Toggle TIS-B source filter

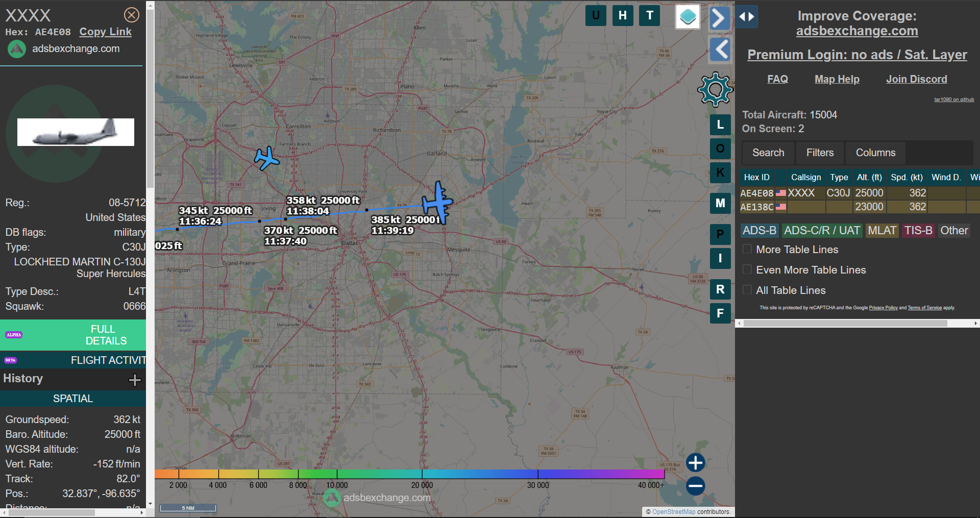coord(918,231)
